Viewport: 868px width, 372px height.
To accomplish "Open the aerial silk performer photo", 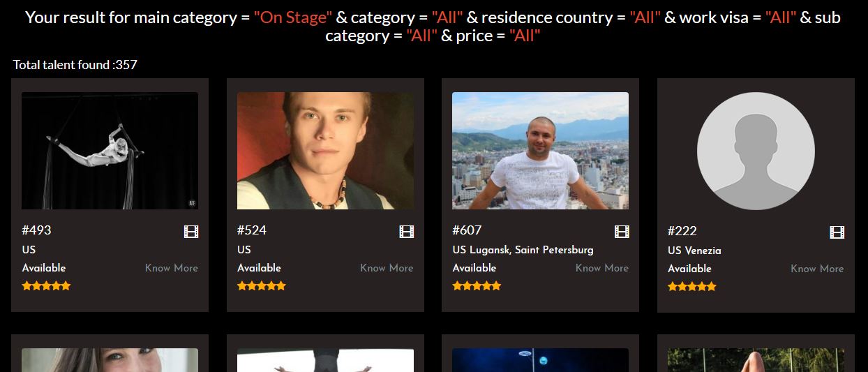I will (x=110, y=151).
